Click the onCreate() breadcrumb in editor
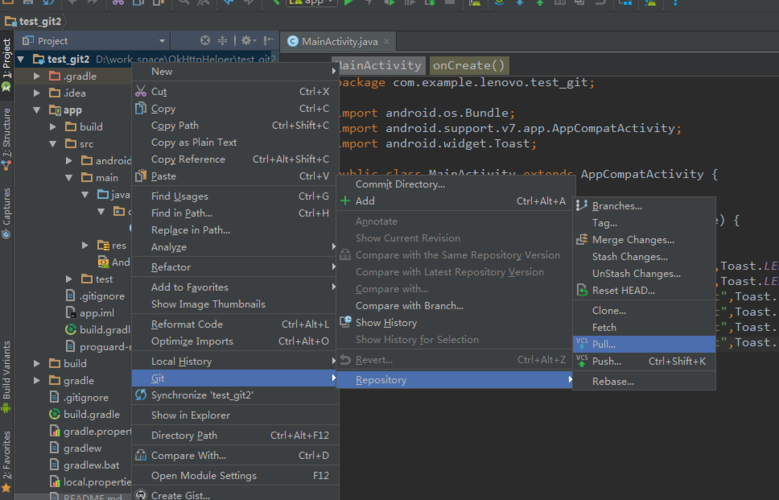 coord(468,65)
